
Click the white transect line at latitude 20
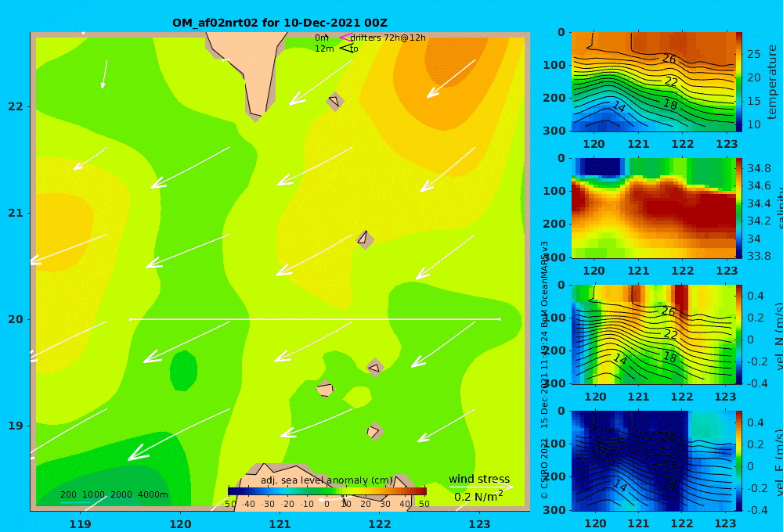point(315,319)
